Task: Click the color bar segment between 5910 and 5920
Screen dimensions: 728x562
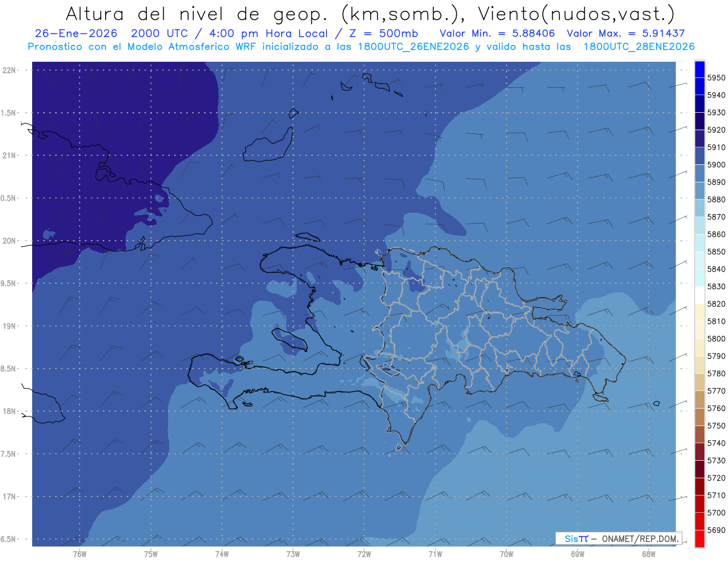Action: click(699, 139)
